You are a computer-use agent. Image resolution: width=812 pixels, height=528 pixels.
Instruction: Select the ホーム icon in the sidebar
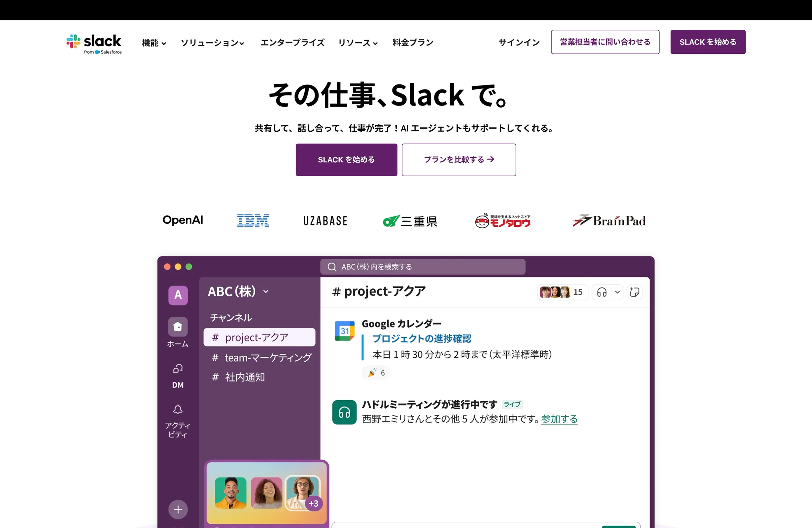tap(177, 326)
